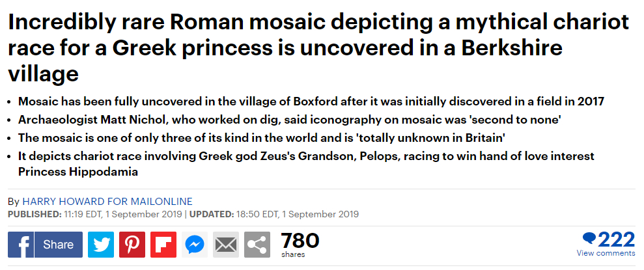The width and height of the screenshot is (644, 270).
Task: Share the article on Twitter
Action: pyautogui.click(x=101, y=245)
